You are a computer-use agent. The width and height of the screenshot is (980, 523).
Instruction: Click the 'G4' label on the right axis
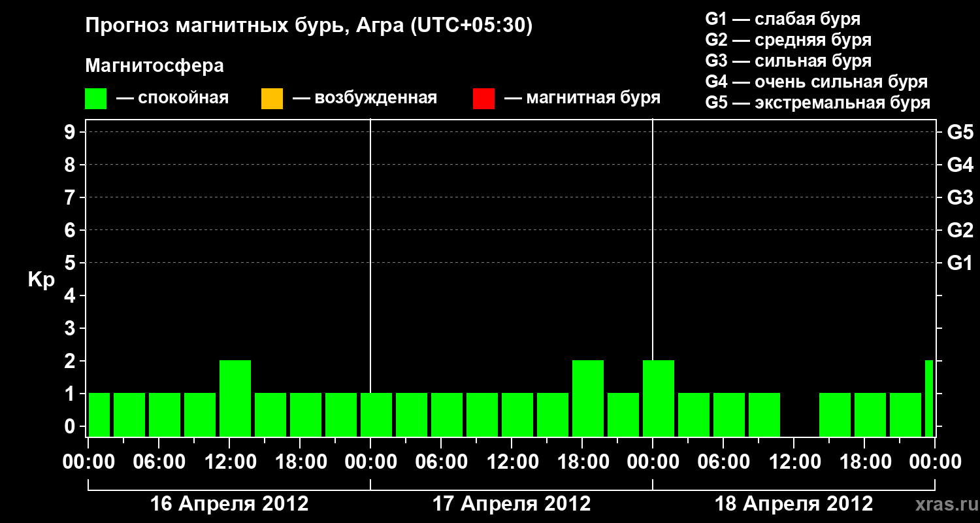point(960,165)
